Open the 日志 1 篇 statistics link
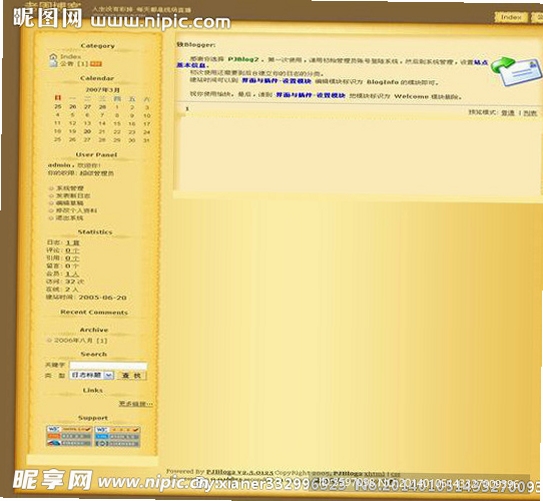 pos(73,242)
